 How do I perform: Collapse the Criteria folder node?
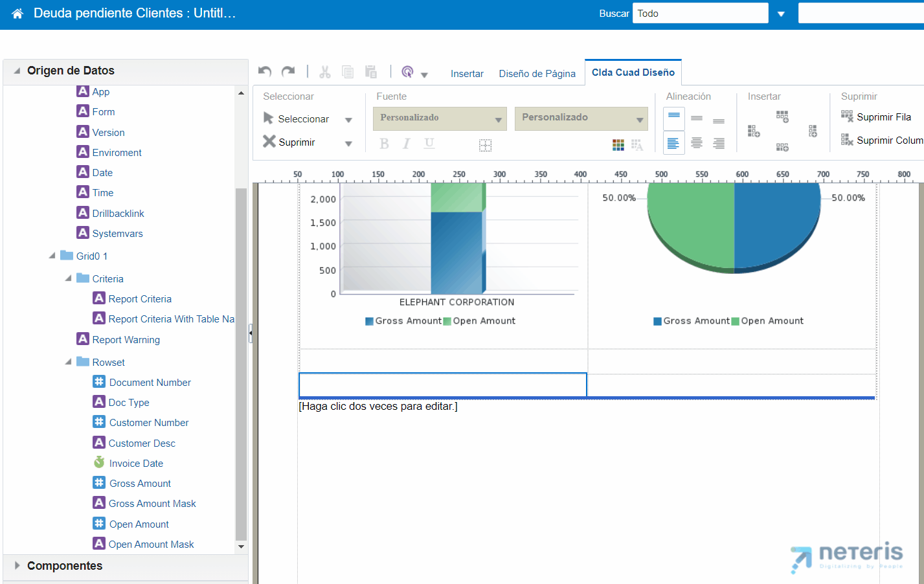(x=69, y=278)
